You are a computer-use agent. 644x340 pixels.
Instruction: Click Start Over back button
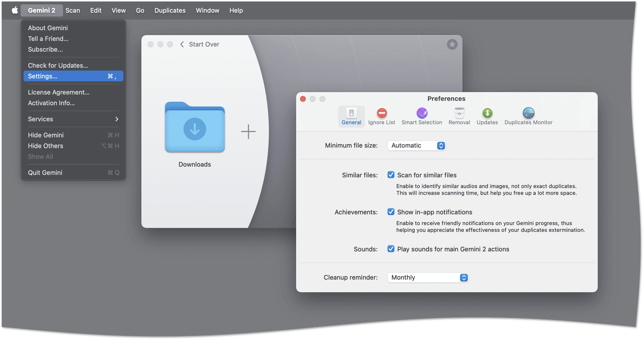(199, 44)
